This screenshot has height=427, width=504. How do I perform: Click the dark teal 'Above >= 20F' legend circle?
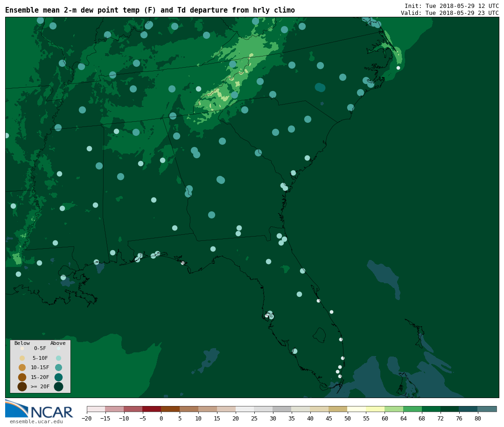click(x=58, y=386)
